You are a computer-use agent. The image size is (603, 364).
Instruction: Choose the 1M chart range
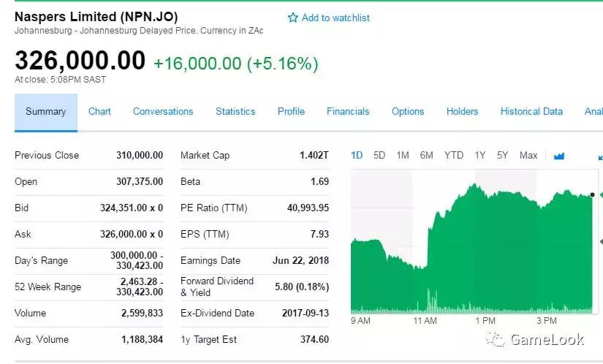403,155
